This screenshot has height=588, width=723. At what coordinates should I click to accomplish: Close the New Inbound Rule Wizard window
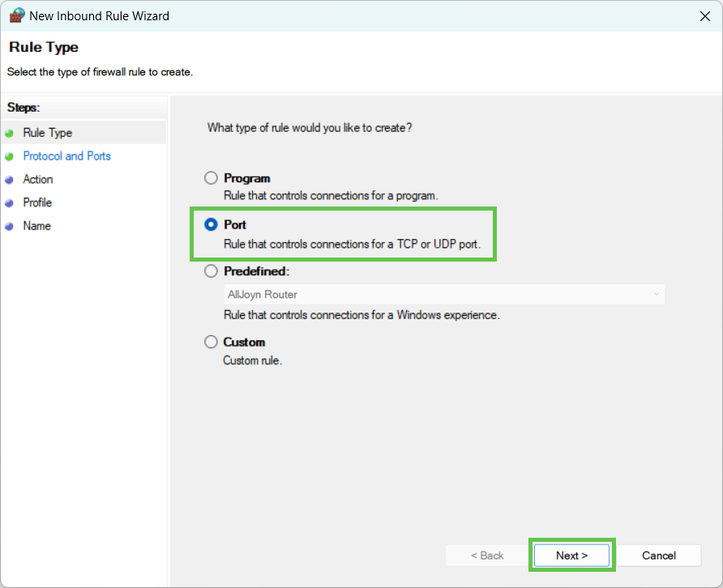tap(704, 16)
